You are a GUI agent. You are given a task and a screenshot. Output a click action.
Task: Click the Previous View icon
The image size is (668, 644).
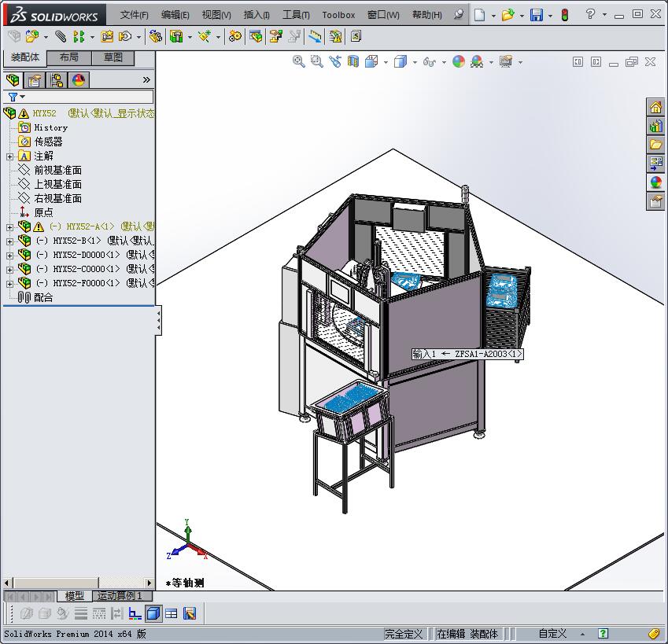(335, 61)
